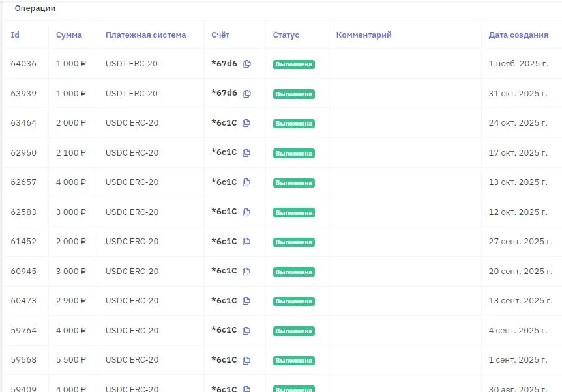Click 3 000 ₽ amount in row 62583
Viewport: 562px width, 392px height.
coord(71,212)
